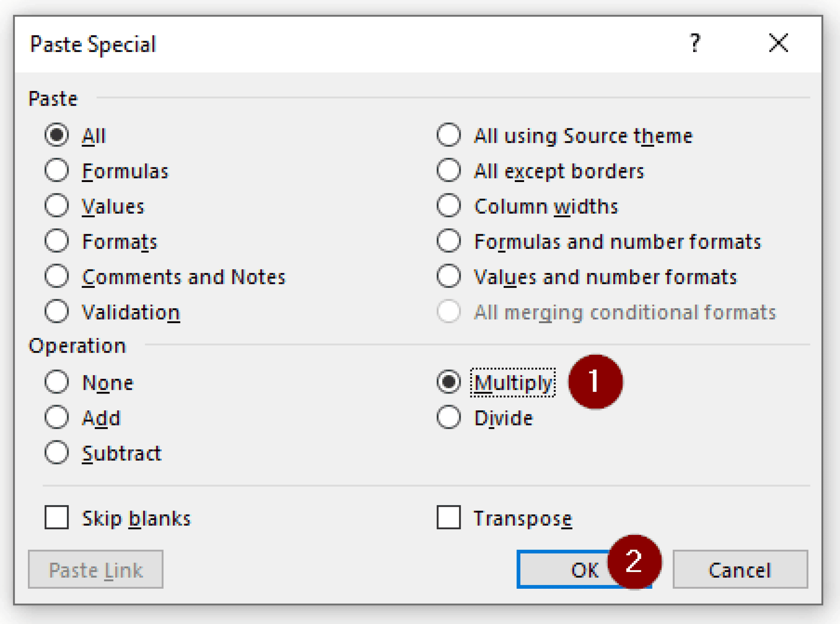Select the Add operation
840x624 pixels.
pos(57,418)
